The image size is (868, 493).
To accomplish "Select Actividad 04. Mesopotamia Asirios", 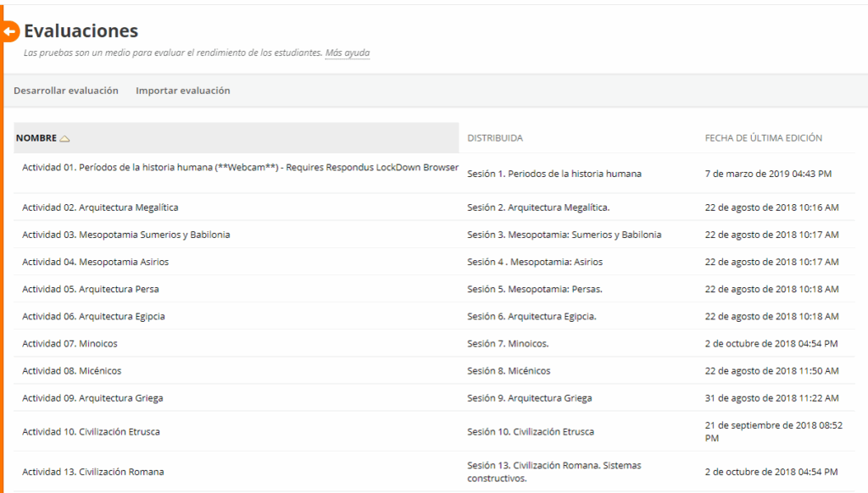I will (95, 262).
